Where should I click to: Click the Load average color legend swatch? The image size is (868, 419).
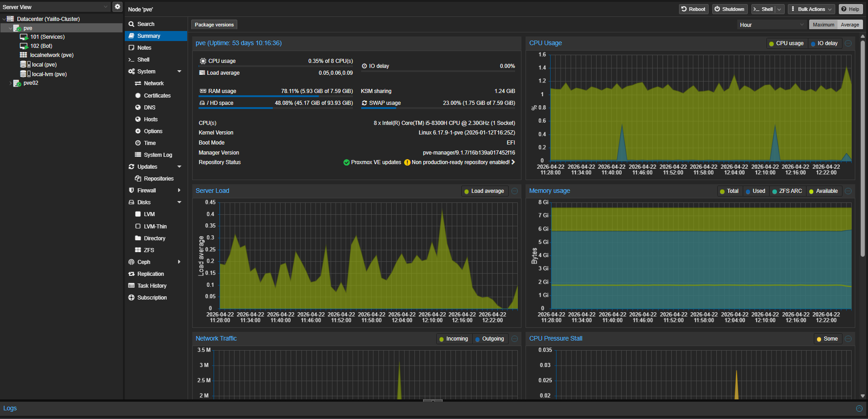point(466,191)
